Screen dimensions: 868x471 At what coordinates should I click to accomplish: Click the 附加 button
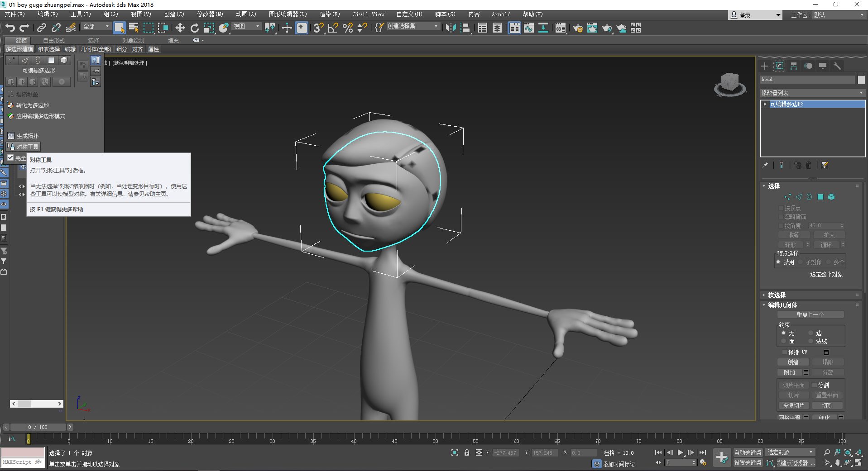point(789,372)
